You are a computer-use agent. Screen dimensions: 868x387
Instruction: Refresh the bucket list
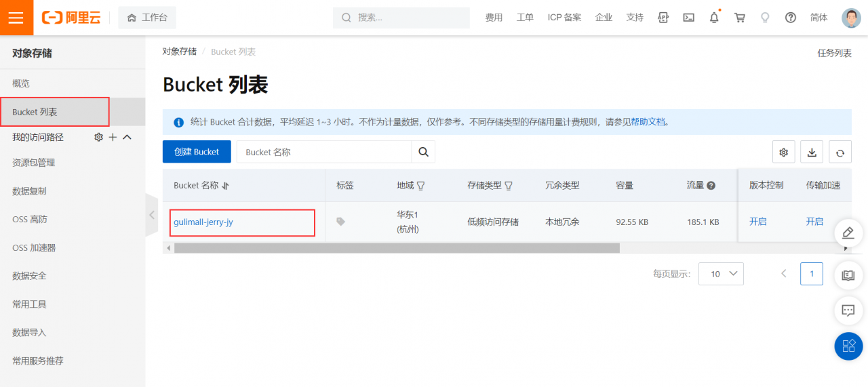840,152
